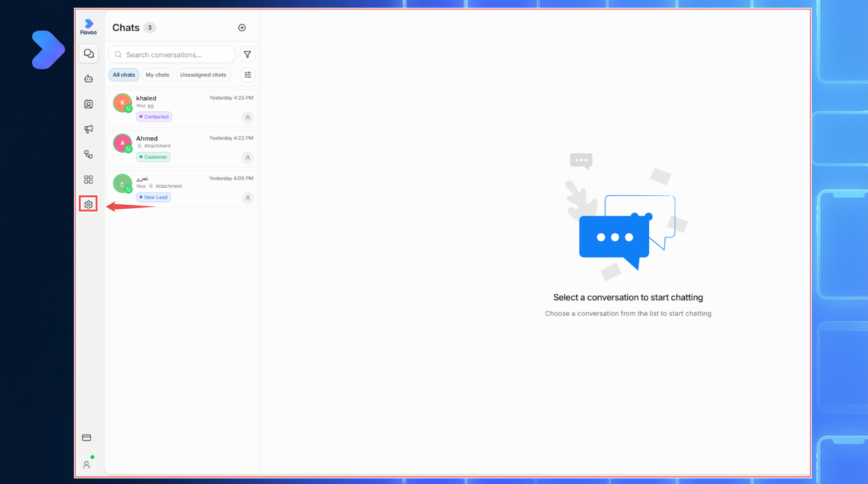Open the workflow automation icon in sidebar
The width and height of the screenshot is (868, 484).
(x=88, y=154)
